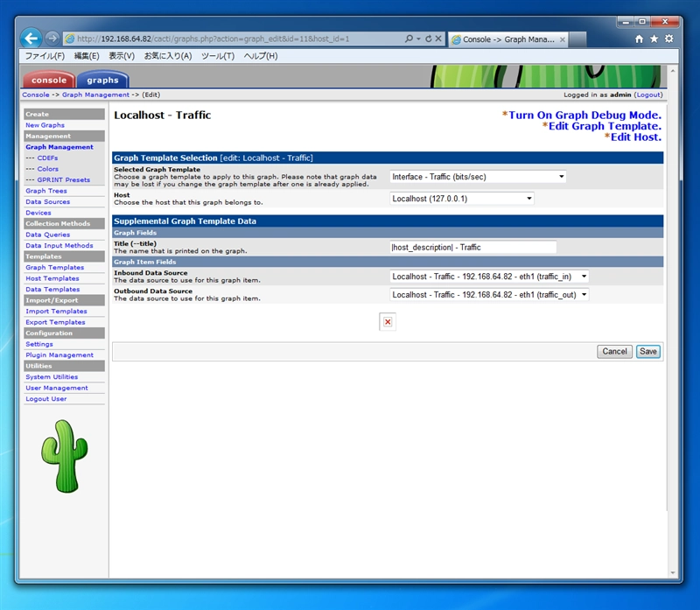700x610 pixels.
Task: Open User Management in sidebar
Action: [x=57, y=388]
